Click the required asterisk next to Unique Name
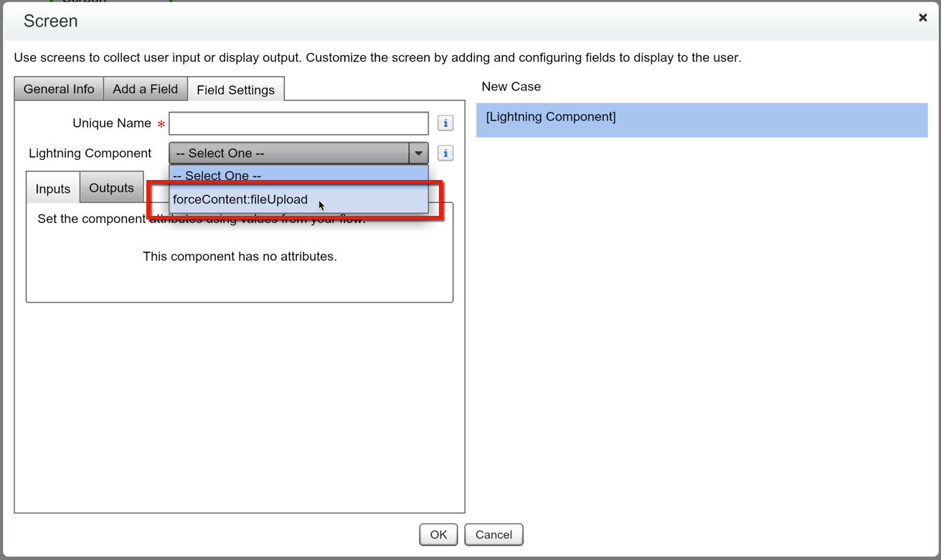Screen dimensions: 941x560 (159, 123)
